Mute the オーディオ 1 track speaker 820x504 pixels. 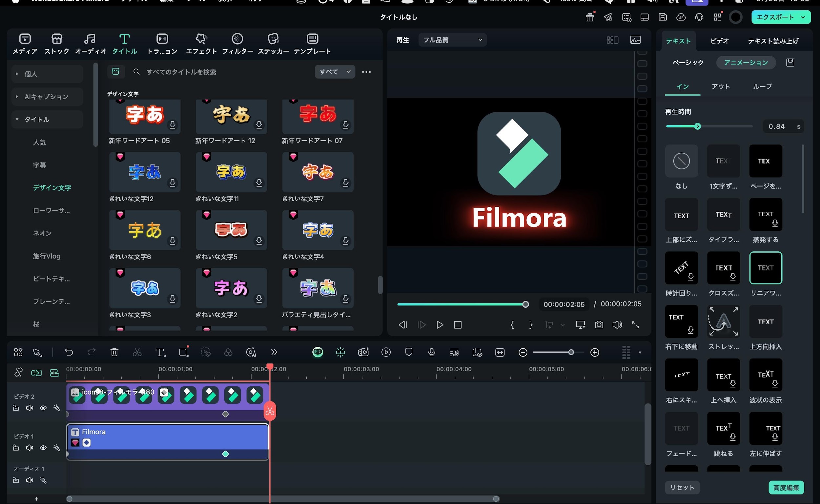[30, 480]
